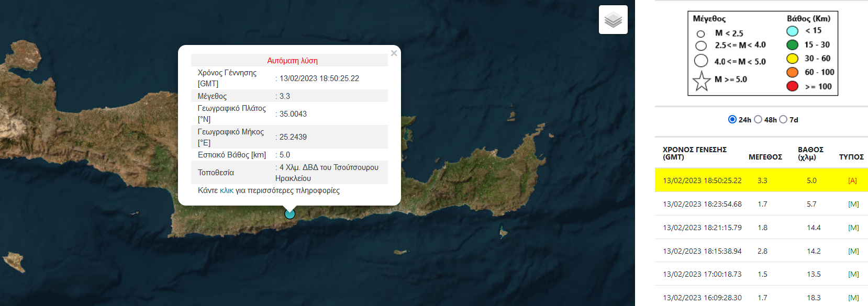Click the red depth over 100 legend circle

pos(792,86)
